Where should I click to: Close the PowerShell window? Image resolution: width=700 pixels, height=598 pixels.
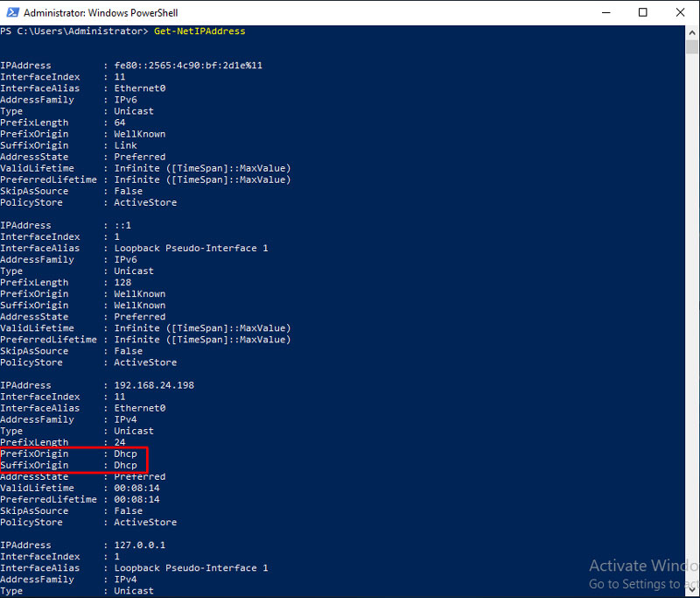(681, 12)
